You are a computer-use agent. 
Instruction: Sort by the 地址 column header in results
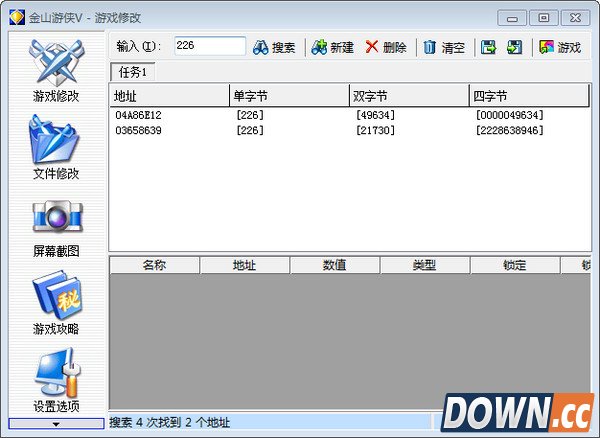pos(169,96)
